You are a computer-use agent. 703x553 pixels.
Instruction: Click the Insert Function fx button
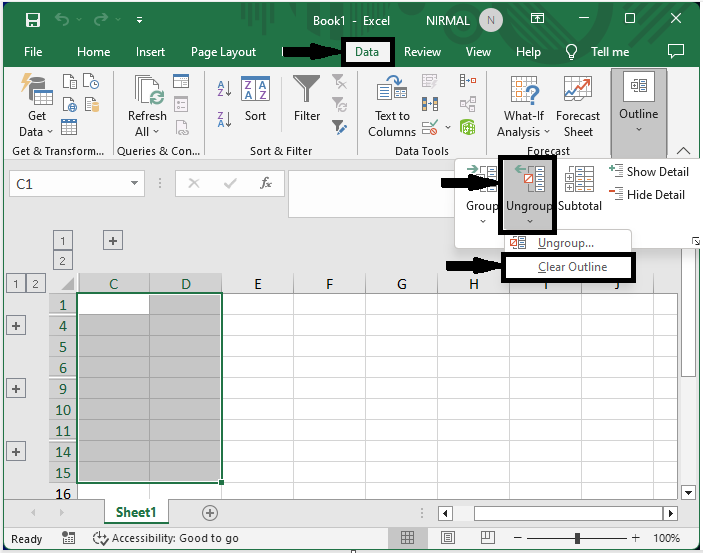coord(266,183)
